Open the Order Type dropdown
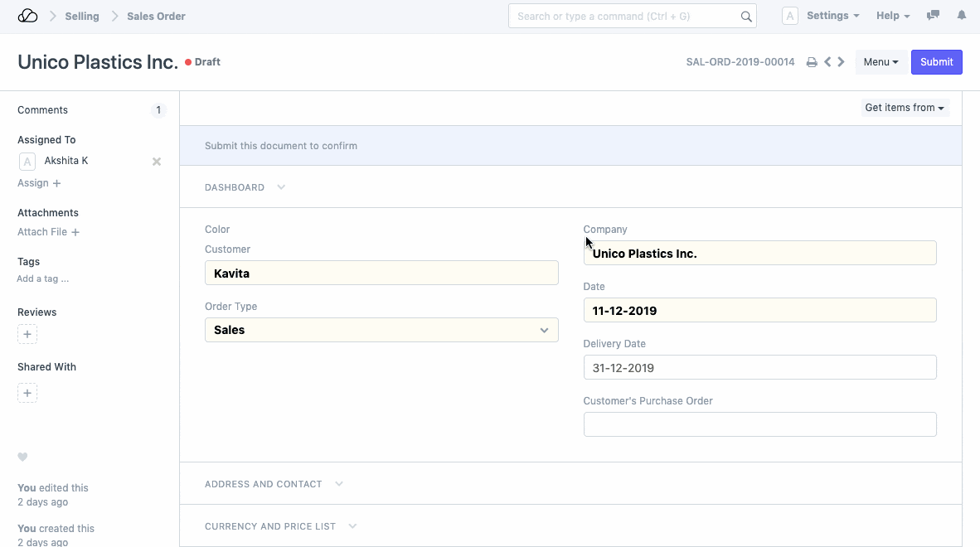Screen dimensions: 980x547 pyautogui.click(x=381, y=330)
